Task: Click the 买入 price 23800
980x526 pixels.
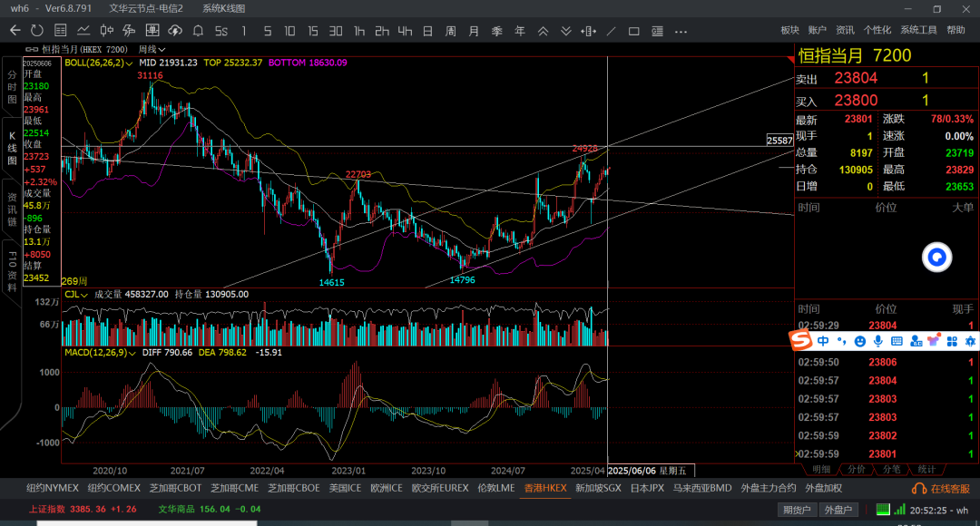Action: click(x=857, y=100)
